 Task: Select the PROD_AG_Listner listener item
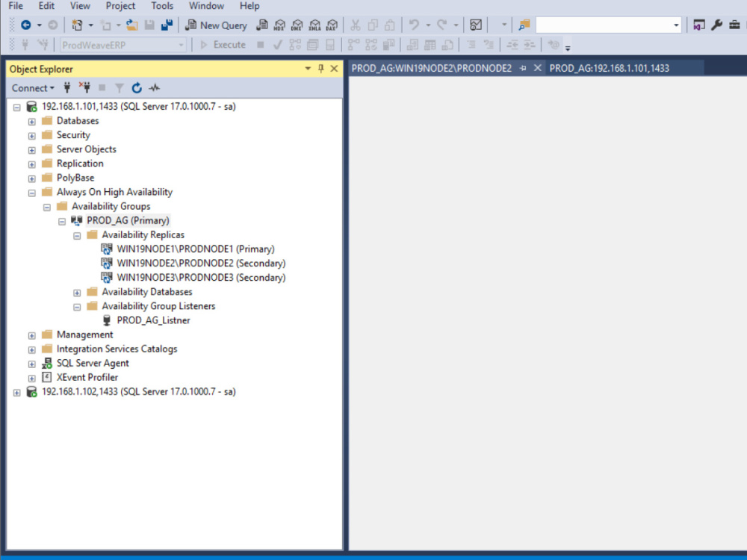tap(153, 320)
